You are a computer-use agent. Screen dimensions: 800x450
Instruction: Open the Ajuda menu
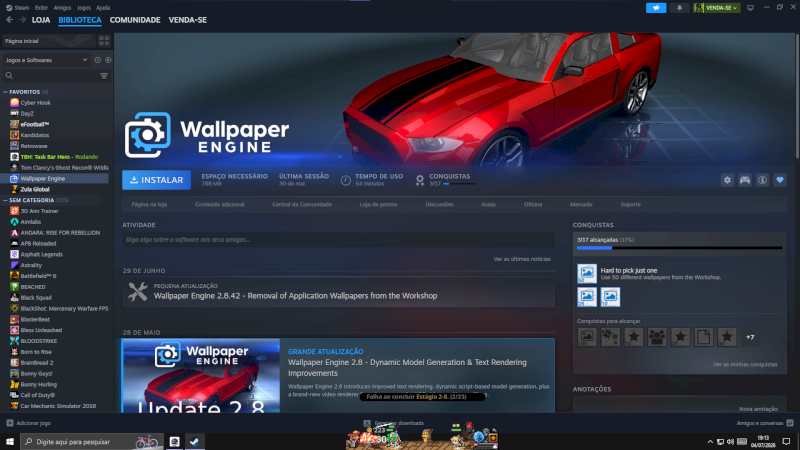click(103, 8)
